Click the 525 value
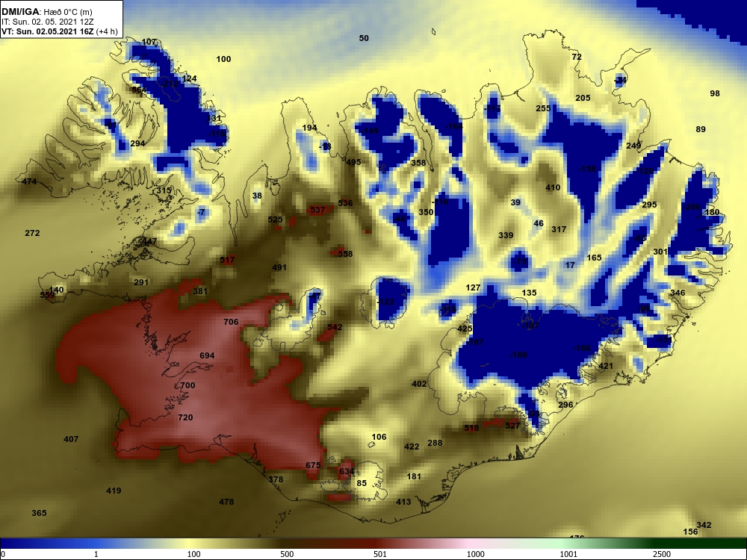This screenshot has width=747, height=560. [276, 220]
